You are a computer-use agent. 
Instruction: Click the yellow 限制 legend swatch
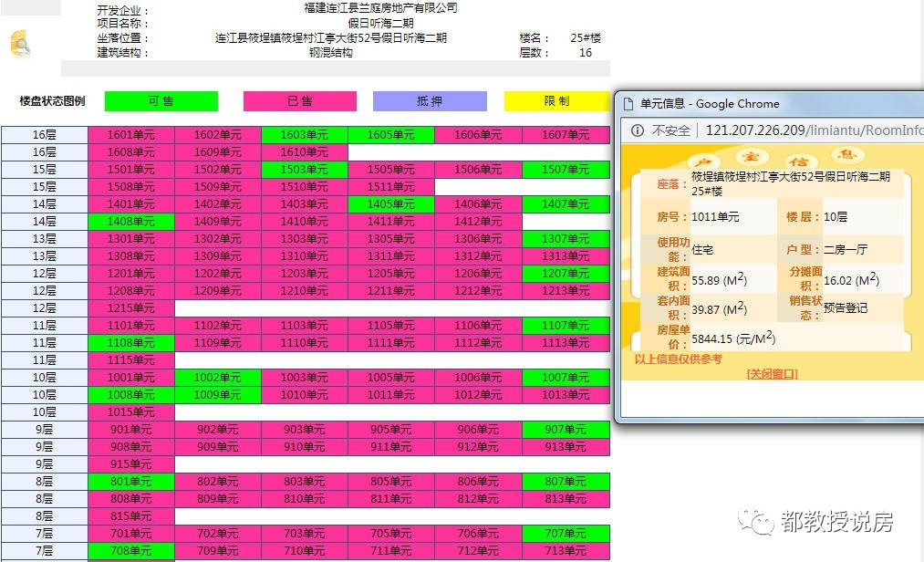[x=556, y=100]
